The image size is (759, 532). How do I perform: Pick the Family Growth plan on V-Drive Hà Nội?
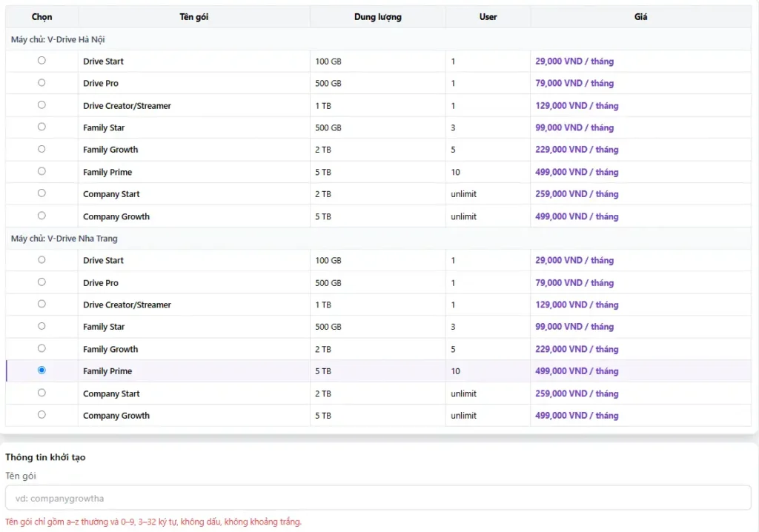[41, 150]
